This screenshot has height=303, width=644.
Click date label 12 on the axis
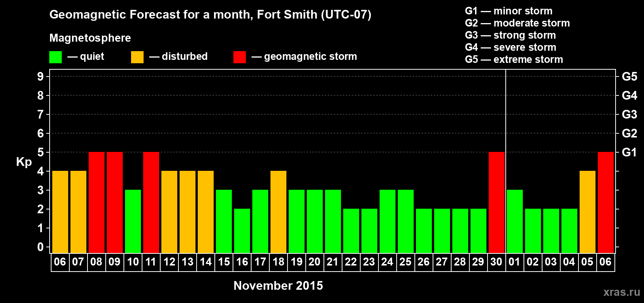(169, 262)
